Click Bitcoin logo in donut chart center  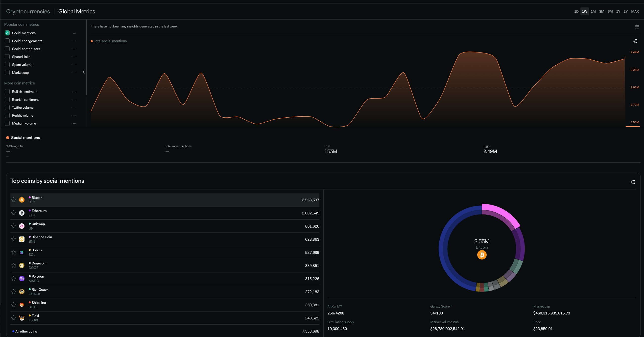click(482, 255)
